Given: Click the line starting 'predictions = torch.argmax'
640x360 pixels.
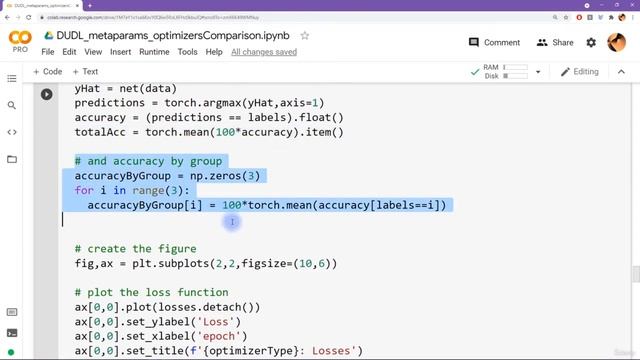Looking at the screenshot, I should [x=199, y=103].
